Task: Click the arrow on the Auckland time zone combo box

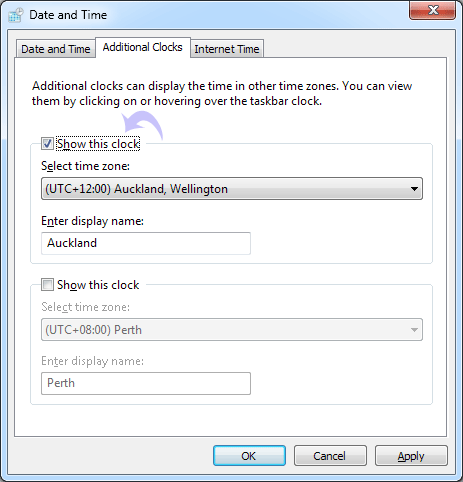Action: point(414,189)
